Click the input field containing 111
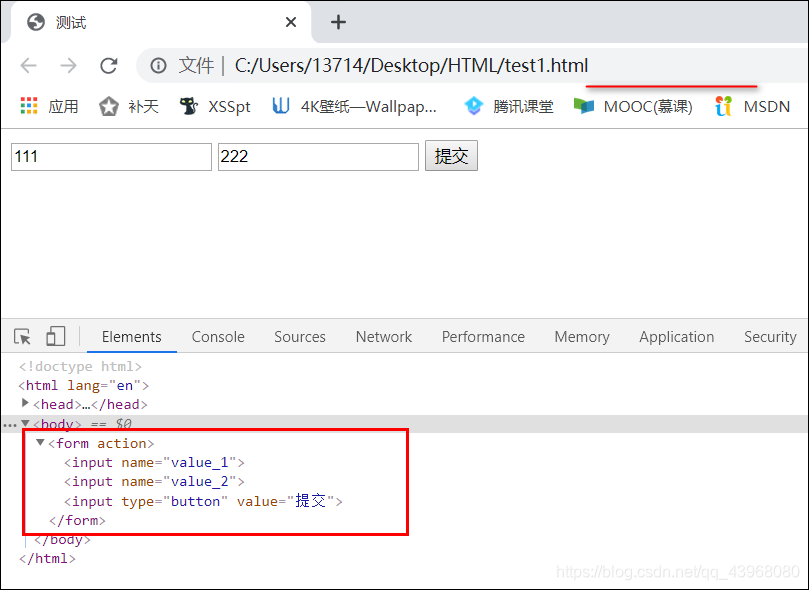The width and height of the screenshot is (809, 590). click(x=110, y=156)
